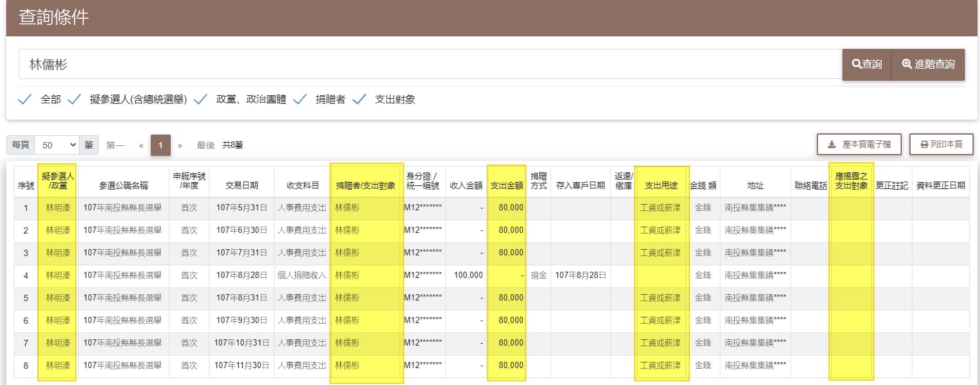Viewport: 980px width, 385px height.
Task: Click 107年南投縣縣長選舉 in row 5
Action: 123,298
